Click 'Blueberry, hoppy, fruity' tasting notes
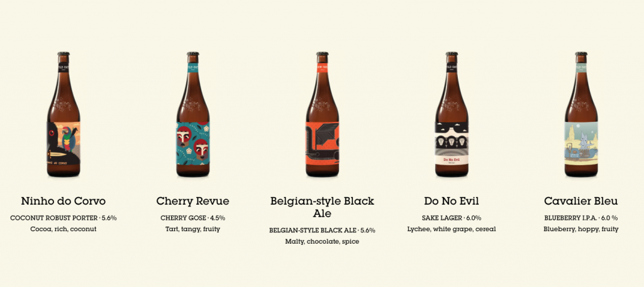This screenshot has height=287, width=644. (x=580, y=229)
